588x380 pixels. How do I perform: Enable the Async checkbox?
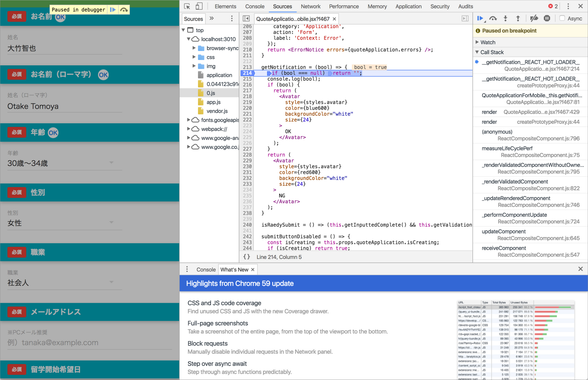(562, 18)
